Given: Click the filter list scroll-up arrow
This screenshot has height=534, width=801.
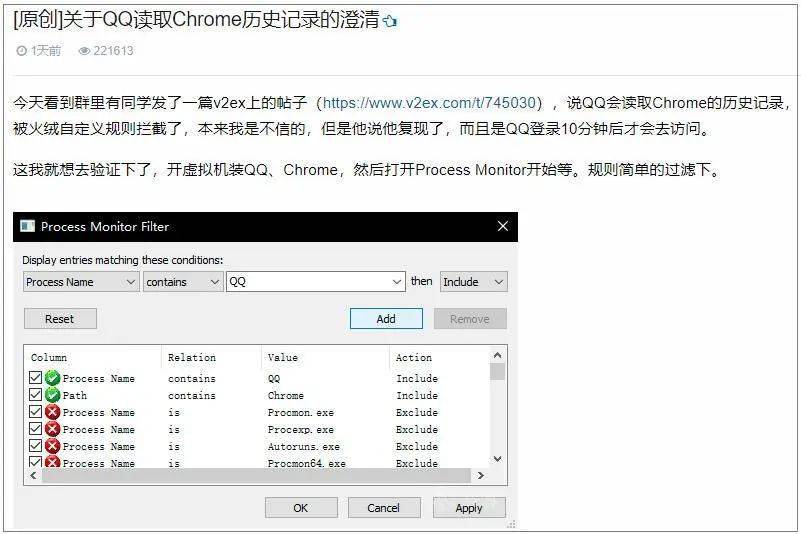Looking at the screenshot, I should point(498,355).
